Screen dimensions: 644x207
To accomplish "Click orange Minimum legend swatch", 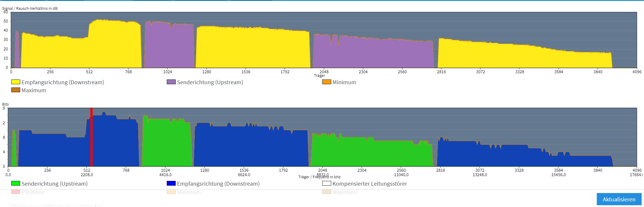I will 327,82.
